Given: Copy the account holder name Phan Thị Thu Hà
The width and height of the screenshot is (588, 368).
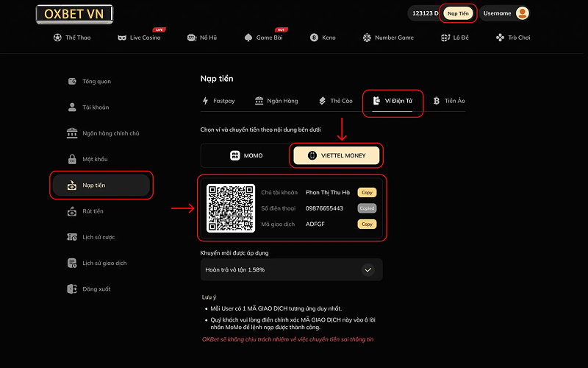Looking at the screenshot, I should coord(367,192).
